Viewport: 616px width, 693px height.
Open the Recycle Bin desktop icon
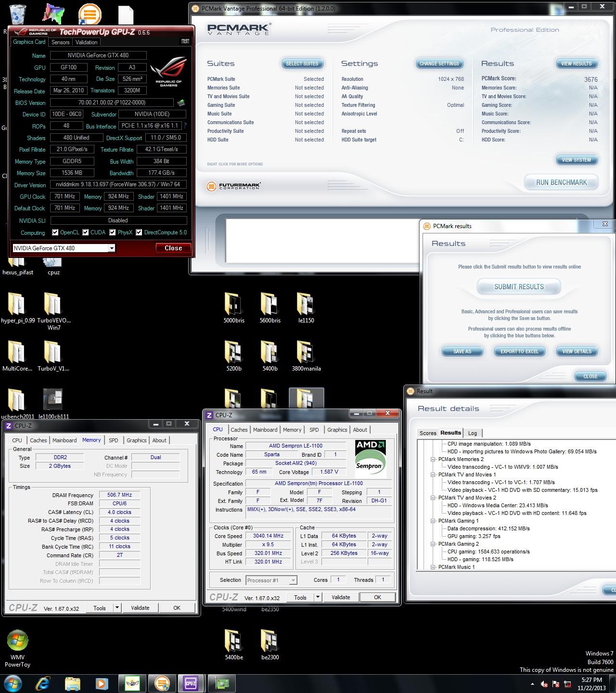[x=18, y=14]
